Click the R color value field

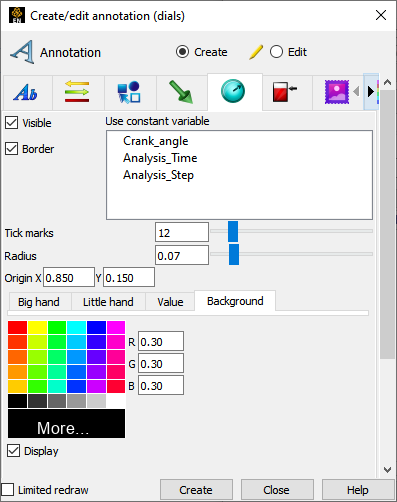tap(161, 341)
